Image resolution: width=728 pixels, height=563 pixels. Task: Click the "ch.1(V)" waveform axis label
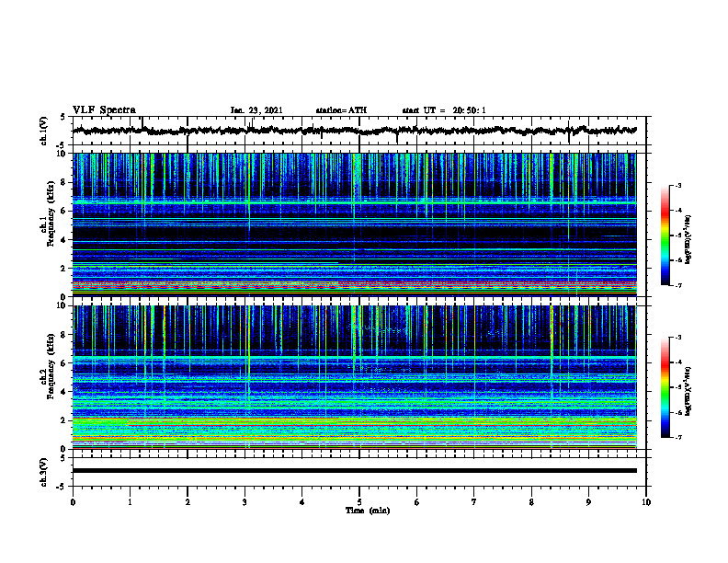click(44, 131)
